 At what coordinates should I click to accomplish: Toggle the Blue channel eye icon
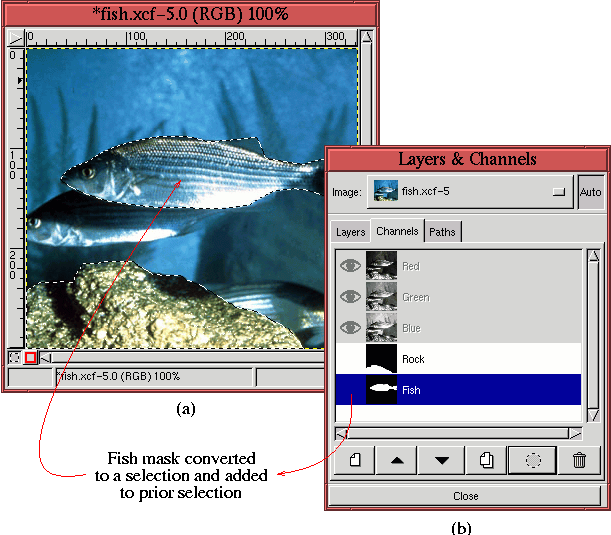pyautogui.click(x=350, y=328)
